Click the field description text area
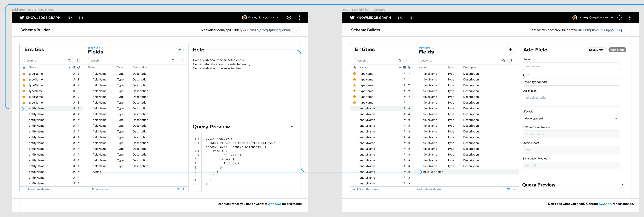This screenshot has height=217, width=644. [x=571, y=100]
